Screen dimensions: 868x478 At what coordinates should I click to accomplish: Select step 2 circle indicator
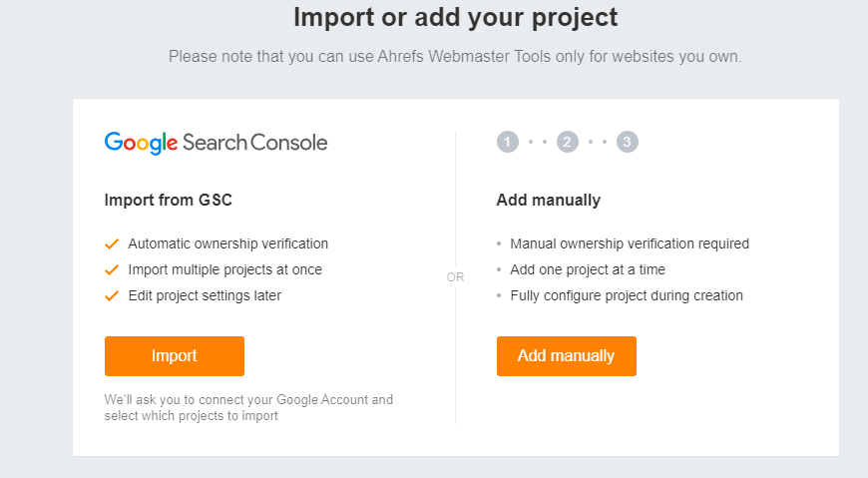pos(568,142)
